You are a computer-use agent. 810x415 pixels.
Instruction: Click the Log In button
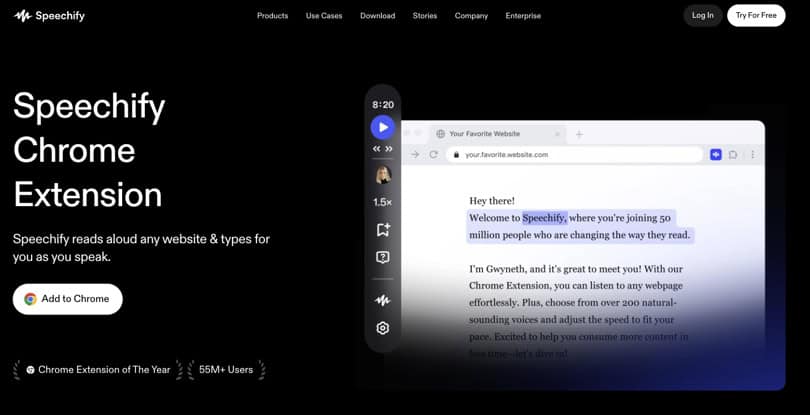(x=703, y=16)
